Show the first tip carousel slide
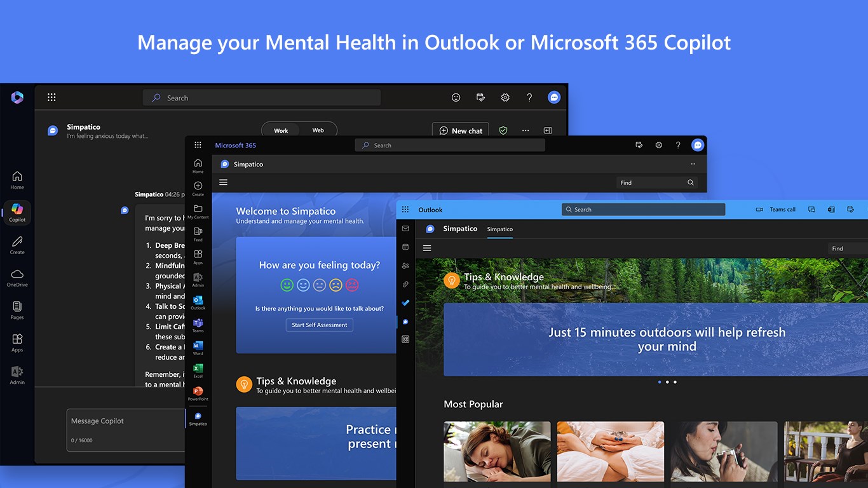The width and height of the screenshot is (868, 488). click(660, 382)
